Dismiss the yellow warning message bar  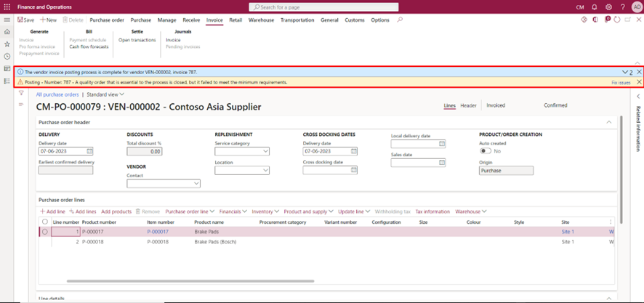[639, 81]
